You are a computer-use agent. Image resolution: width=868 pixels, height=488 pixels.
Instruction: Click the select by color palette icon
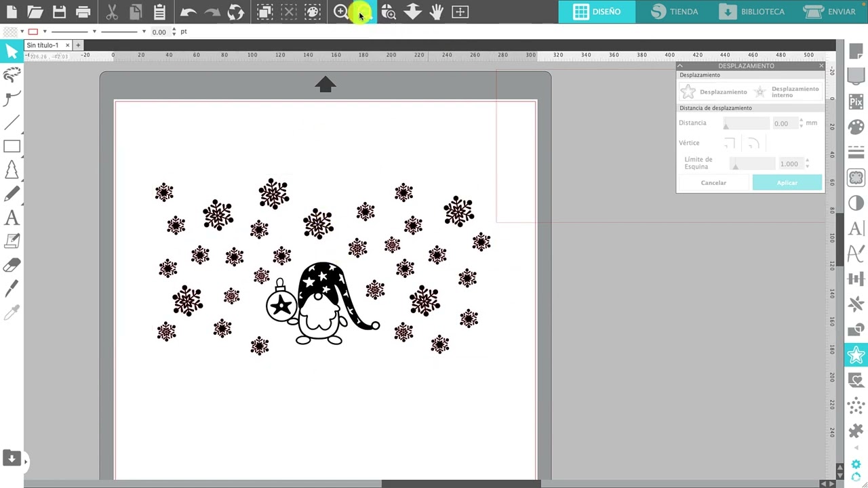[312, 12]
